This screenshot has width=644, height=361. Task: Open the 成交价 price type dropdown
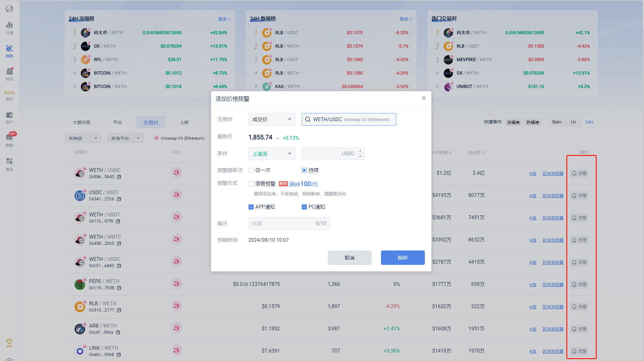[272, 119]
